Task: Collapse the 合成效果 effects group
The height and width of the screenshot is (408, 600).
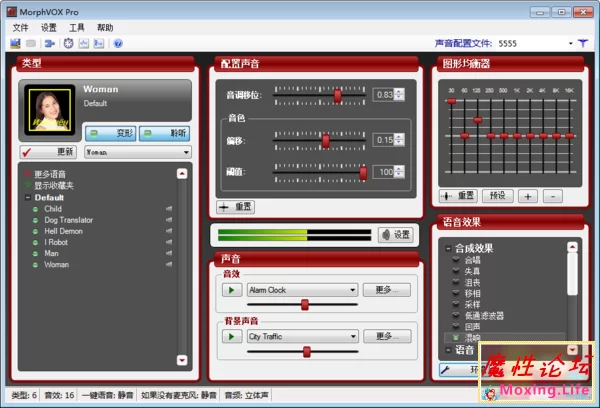Action: [x=448, y=248]
